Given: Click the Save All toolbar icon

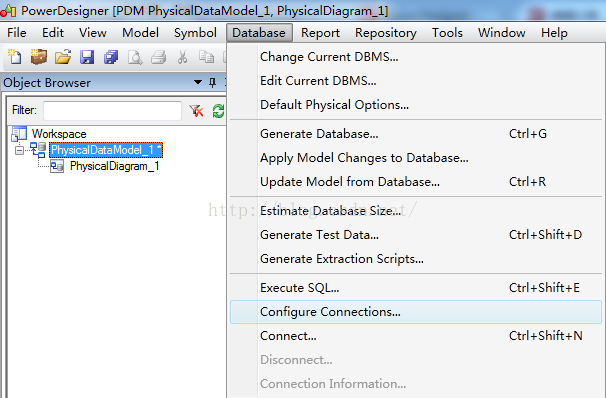Looking at the screenshot, I should (x=111, y=57).
